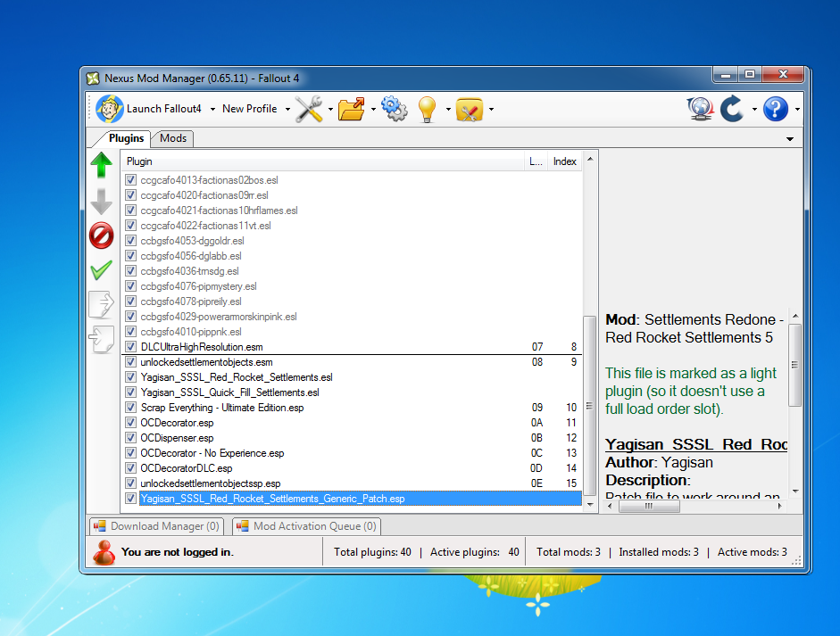Click the lightbulb tips icon
This screenshot has width=840, height=636.
point(427,109)
